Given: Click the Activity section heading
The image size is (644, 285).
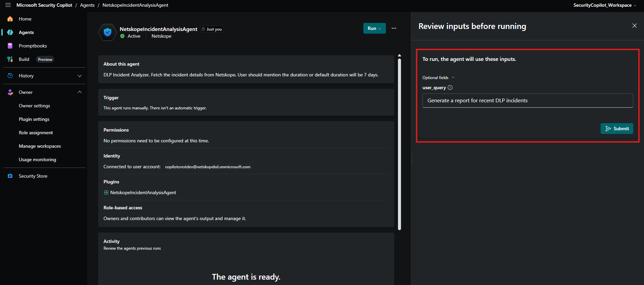Looking at the screenshot, I should [x=111, y=241].
